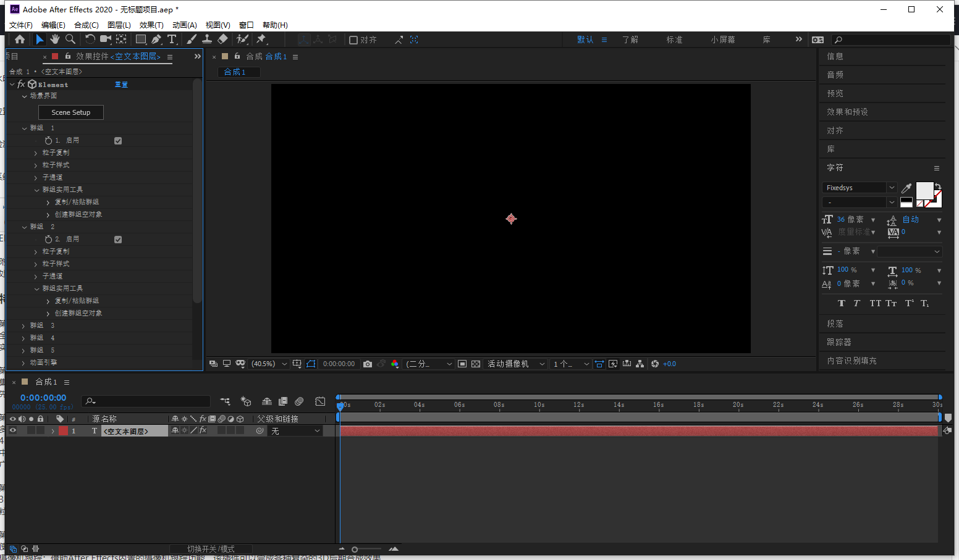Open the 文件(F) menu
Viewport: 959px width, 560px height.
(21, 25)
